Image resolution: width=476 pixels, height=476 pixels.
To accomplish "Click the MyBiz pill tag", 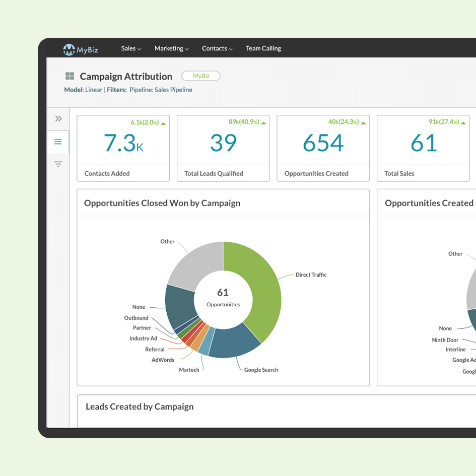I will click(200, 76).
